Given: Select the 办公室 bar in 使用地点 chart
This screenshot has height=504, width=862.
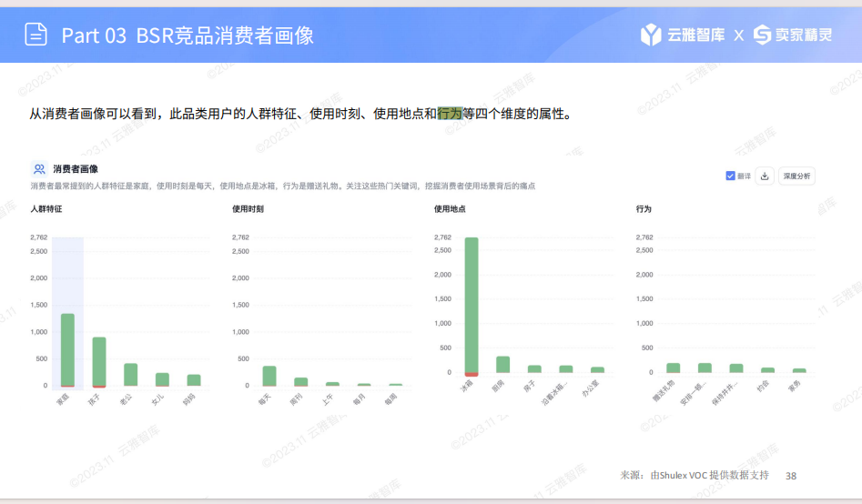Looking at the screenshot, I should [x=597, y=370].
